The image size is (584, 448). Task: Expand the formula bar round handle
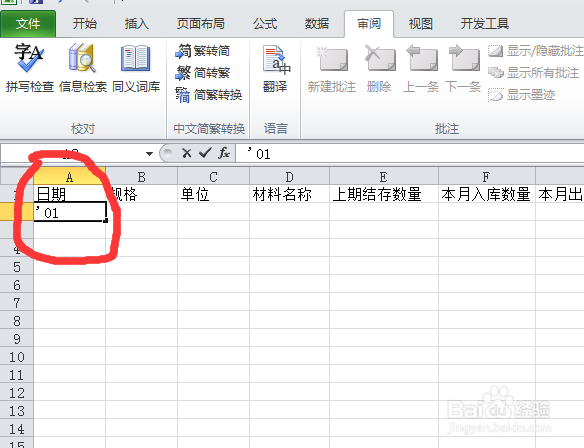coord(168,153)
